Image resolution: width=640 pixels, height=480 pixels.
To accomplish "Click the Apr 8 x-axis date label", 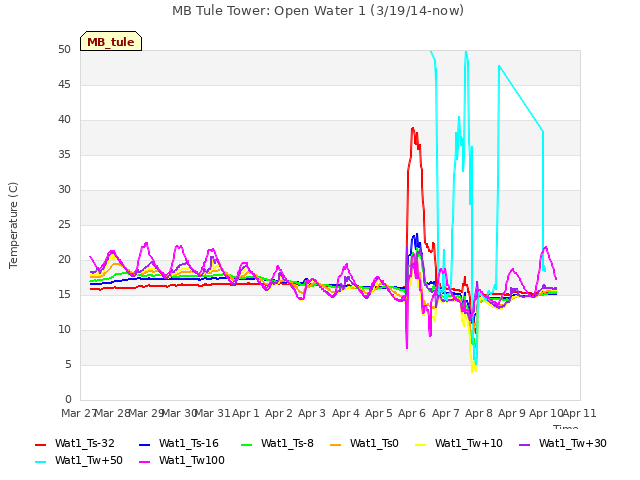I will click(x=479, y=413).
